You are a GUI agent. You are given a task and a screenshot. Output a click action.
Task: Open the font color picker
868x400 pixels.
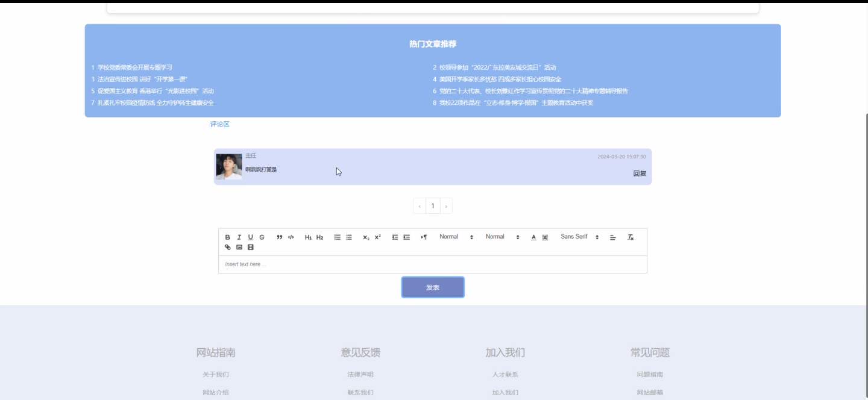click(x=533, y=237)
